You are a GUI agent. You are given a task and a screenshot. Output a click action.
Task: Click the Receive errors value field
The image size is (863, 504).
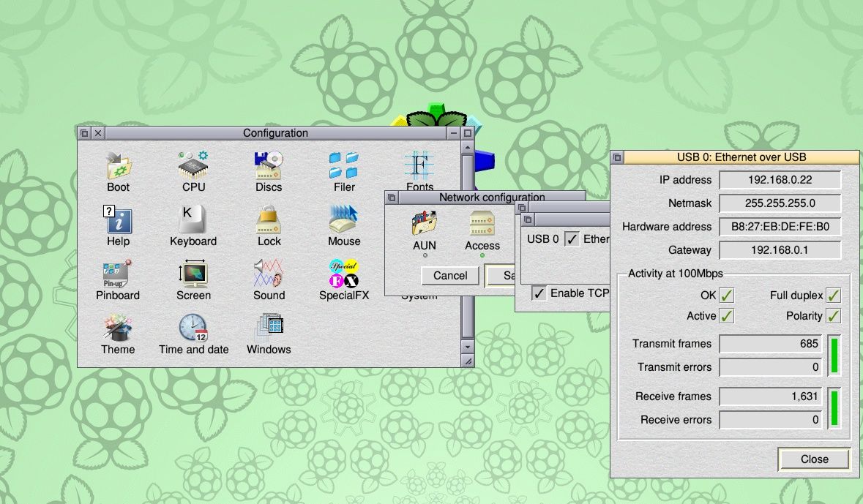click(x=771, y=420)
